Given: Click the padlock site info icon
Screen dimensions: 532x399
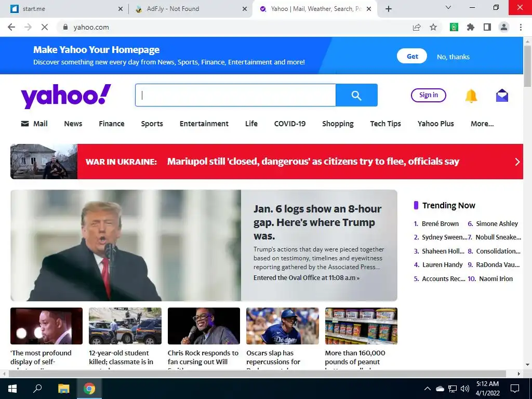Looking at the screenshot, I should (65, 27).
